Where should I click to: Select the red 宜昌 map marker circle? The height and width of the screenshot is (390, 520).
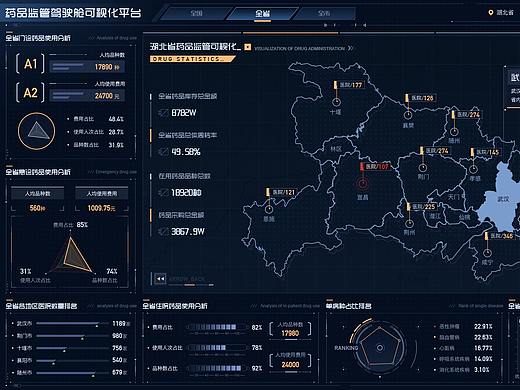coord(363,183)
